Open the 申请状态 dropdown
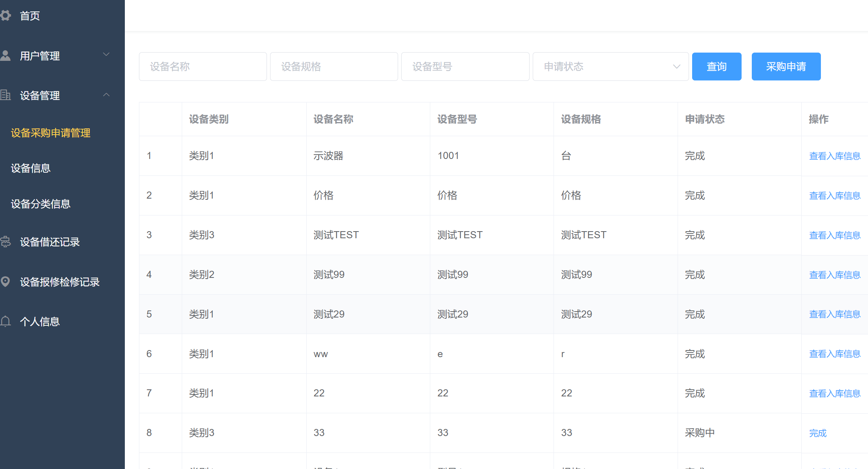 point(610,66)
